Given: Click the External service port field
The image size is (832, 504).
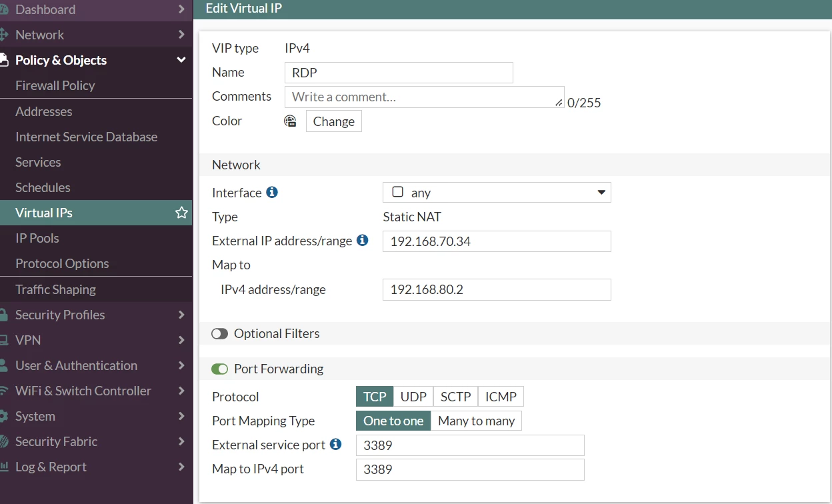Looking at the screenshot, I should coord(470,445).
